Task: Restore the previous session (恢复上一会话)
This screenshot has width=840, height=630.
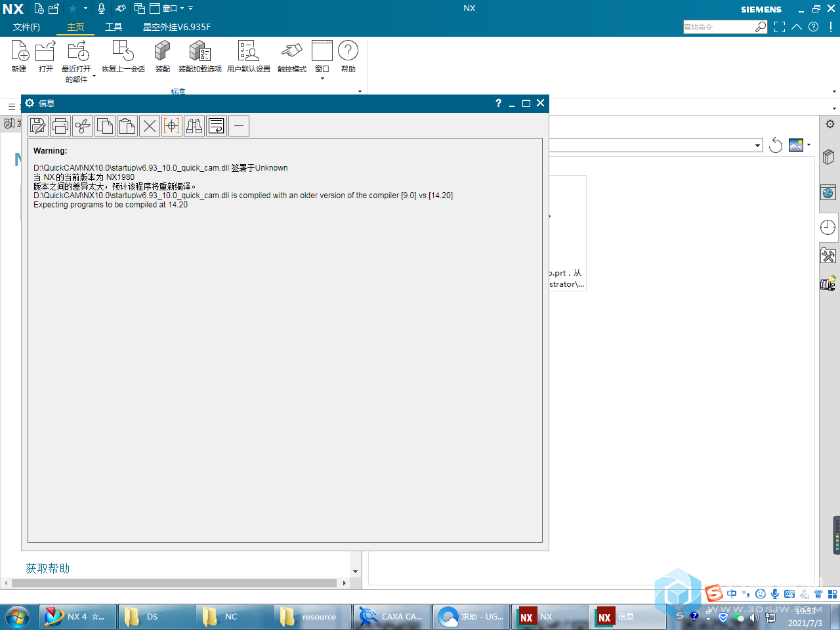Action: click(x=123, y=51)
